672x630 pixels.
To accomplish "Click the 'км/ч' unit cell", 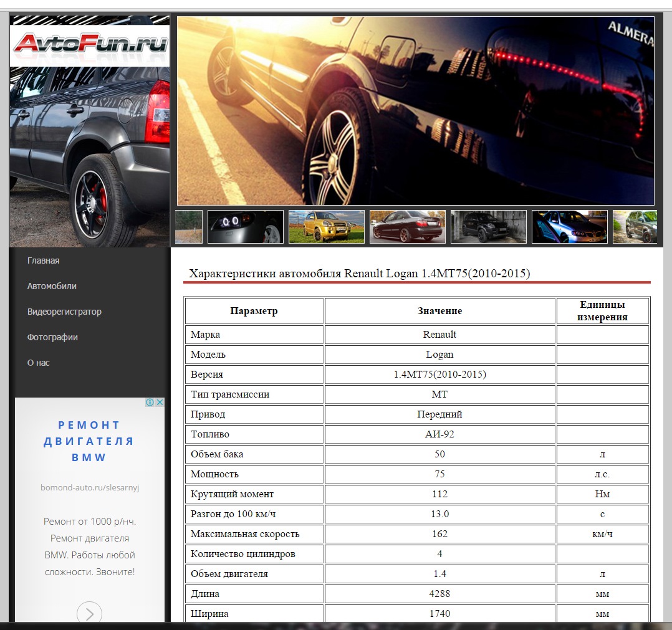I will click(603, 533).
